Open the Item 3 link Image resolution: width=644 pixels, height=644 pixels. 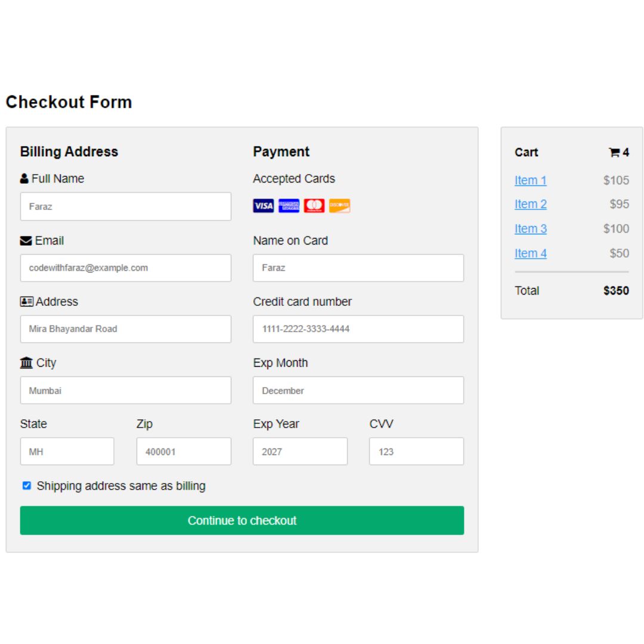(530, 229)
